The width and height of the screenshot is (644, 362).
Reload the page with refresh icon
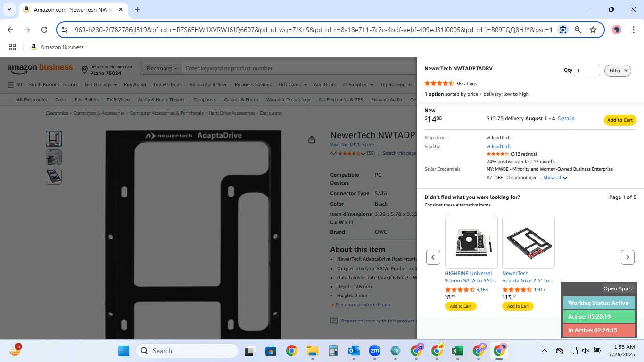(x=44, y=30)
